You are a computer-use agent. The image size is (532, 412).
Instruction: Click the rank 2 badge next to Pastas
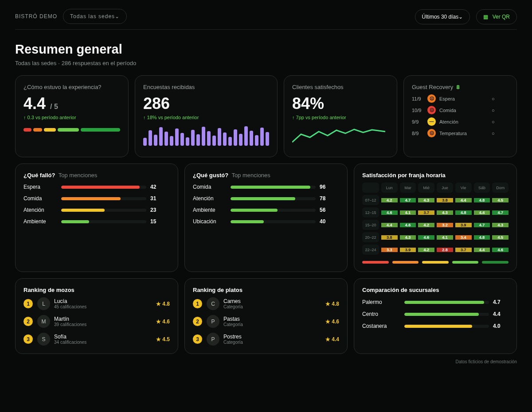[x=197, y=322]
